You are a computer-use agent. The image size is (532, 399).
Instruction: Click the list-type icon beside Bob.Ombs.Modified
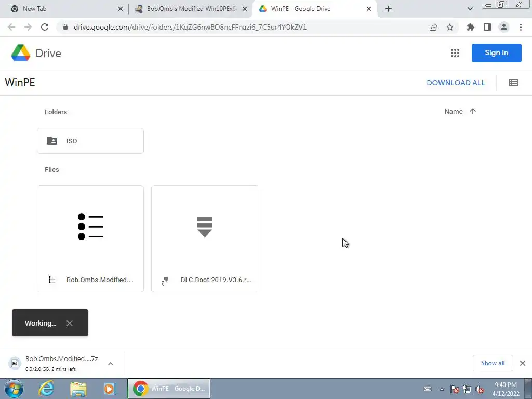click(52, 280)
